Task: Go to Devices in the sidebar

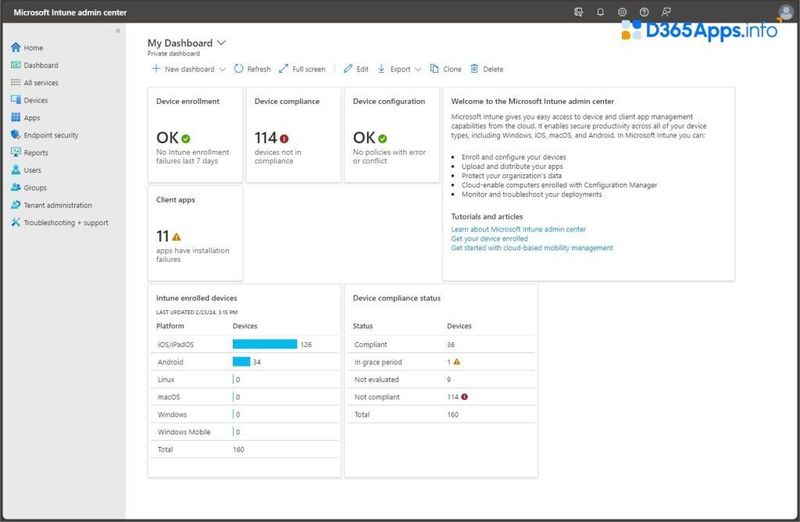Action: click(35, 100)
